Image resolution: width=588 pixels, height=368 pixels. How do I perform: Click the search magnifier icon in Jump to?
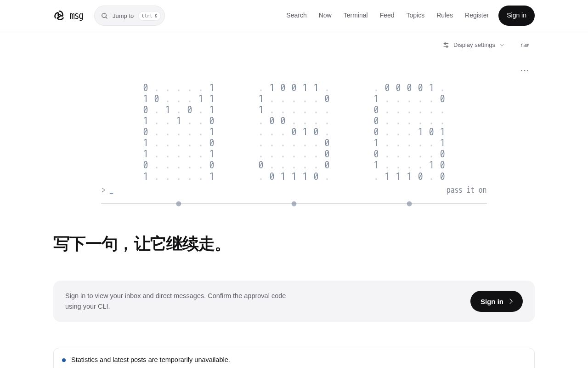point(104,16)
